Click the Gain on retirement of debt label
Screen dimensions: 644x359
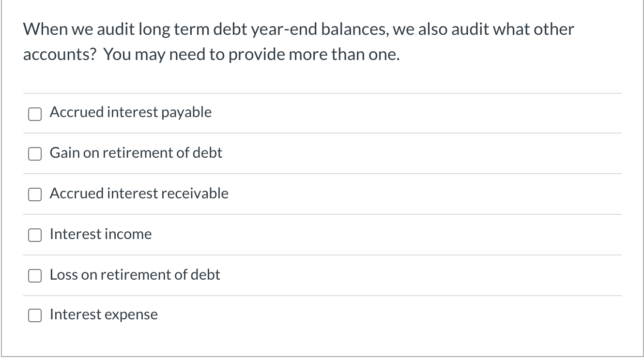point(136,153)
